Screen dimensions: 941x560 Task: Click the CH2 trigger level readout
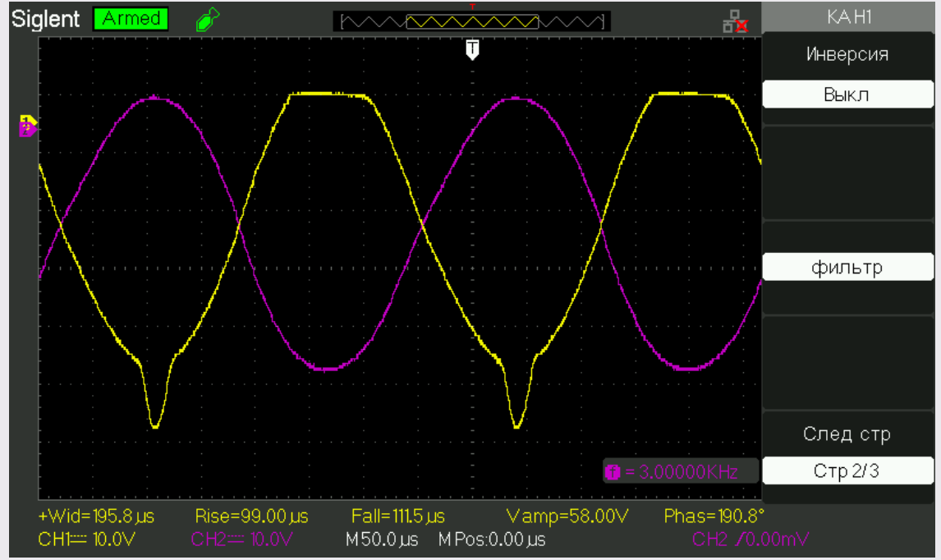point(751,539)
